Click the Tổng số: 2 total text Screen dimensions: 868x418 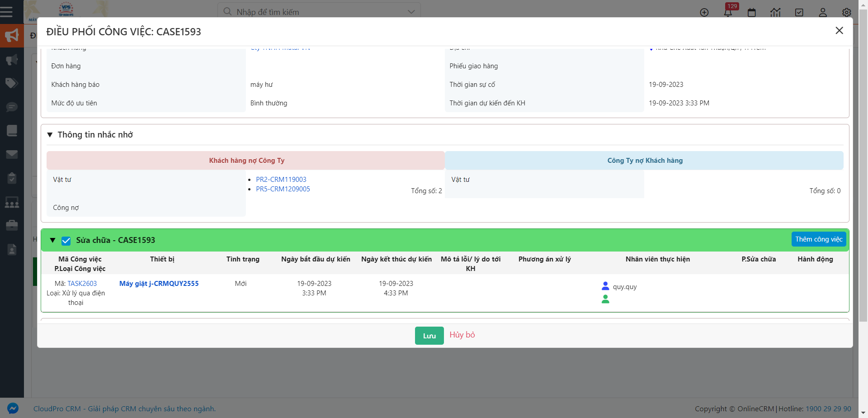tap(426, 191)
